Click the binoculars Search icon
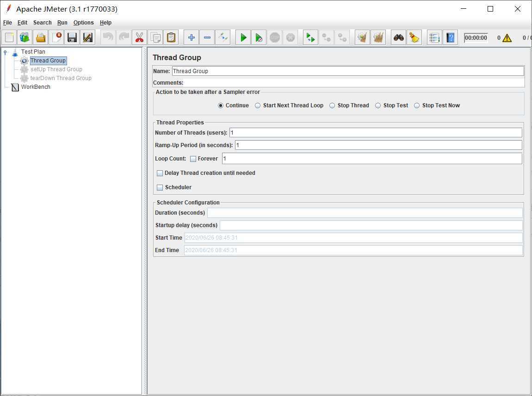Image resolution: width=532 pixels, height=396 pixels. pos(398,37)
